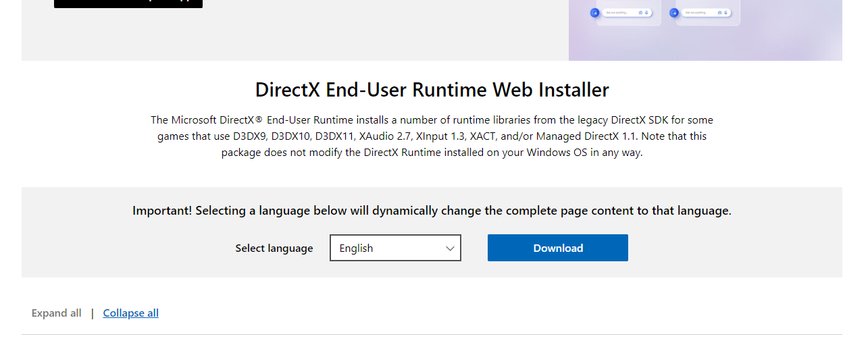Screen dimensions: 868x345
Task: Click the right Ask me anything input field
Action: 697,12
